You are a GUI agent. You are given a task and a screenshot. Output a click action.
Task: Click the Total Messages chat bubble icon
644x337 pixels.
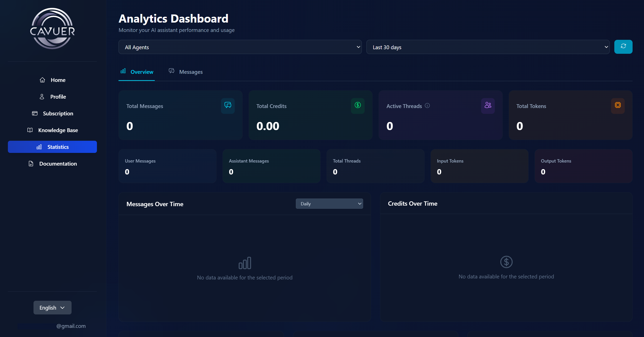(228, 105)
